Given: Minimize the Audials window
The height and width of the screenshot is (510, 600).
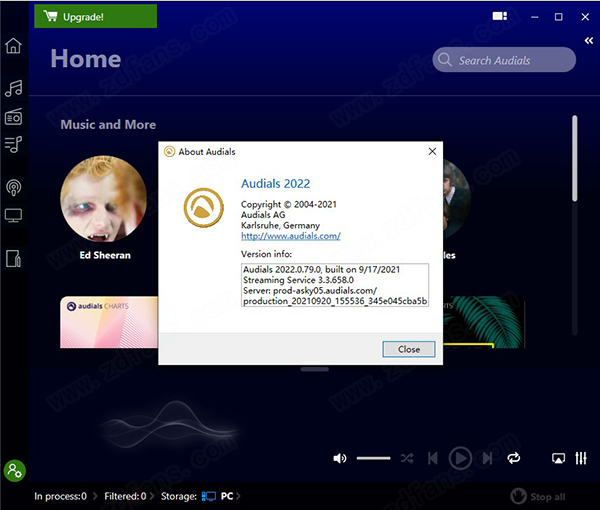Looking at the screenshot, I should pyautogui.click(x=535, y=17).
